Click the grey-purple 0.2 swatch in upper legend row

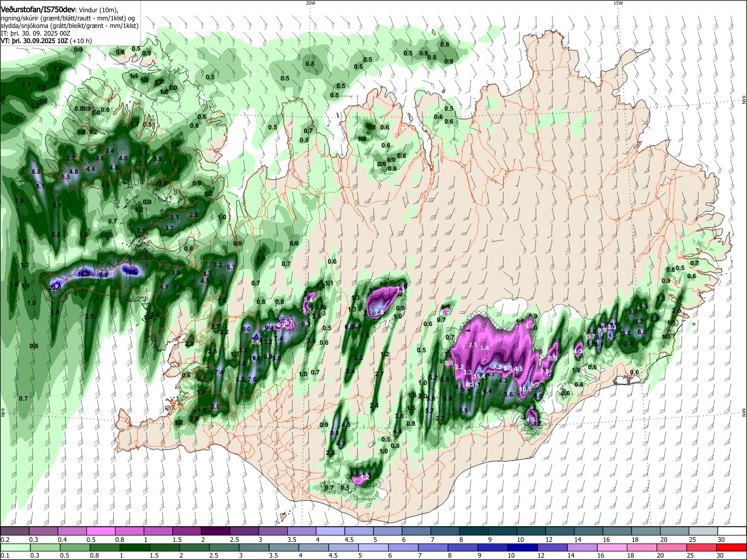tap(14, 531)
